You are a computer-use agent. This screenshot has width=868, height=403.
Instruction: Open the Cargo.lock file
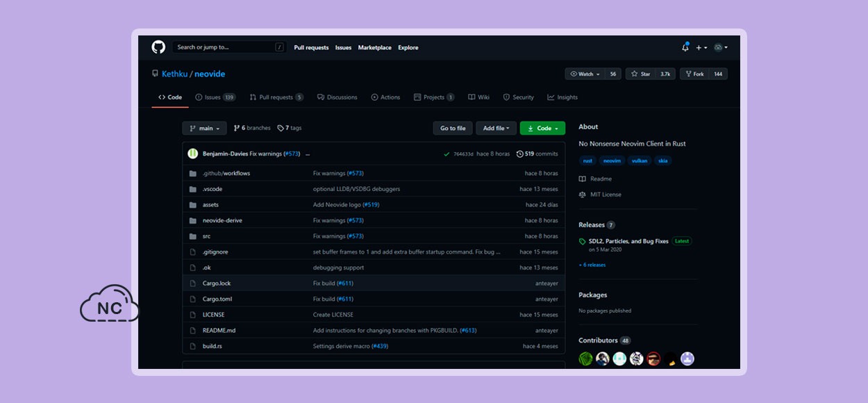[x=218, y=283]
